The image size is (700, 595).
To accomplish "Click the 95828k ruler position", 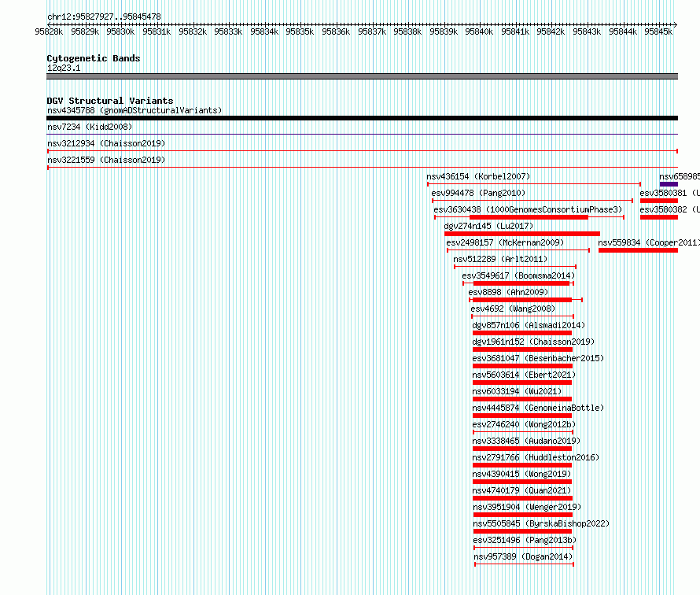I will [x=49, y=31].
